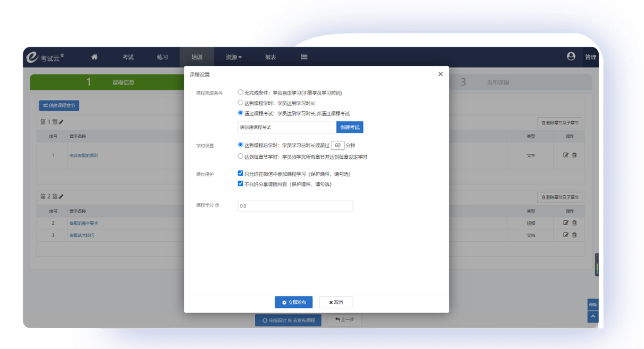Click edit icon for 电话客服的原则 row
The image size is (644, 349).
(566, 155)
